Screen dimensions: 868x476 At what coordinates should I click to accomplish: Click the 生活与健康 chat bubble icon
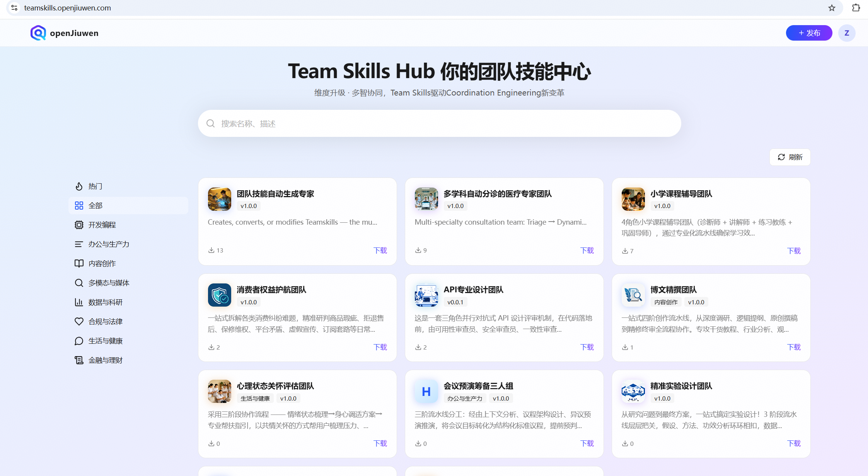(79, 341)
